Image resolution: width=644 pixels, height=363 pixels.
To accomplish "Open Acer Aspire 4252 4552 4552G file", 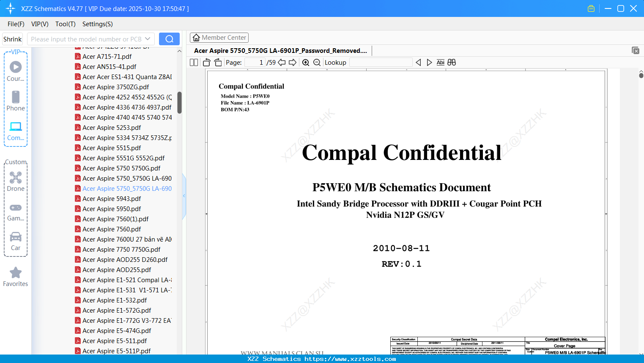I will click(123, 97).
